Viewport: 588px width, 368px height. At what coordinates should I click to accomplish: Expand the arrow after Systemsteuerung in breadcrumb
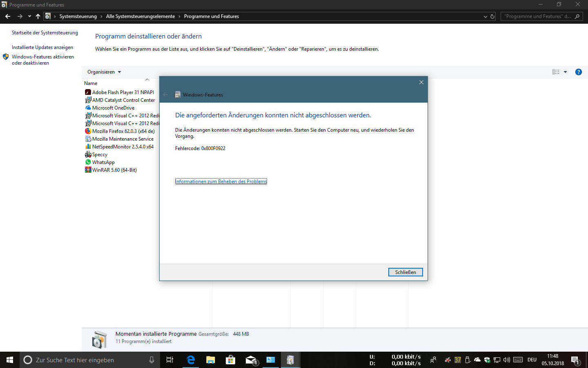(101, 16)
